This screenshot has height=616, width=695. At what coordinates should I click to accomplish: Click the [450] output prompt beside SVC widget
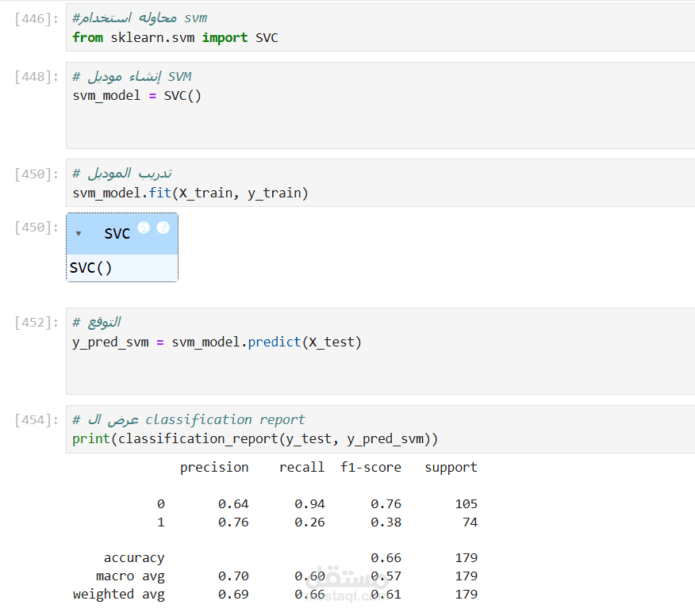click(x=36, y=228)
